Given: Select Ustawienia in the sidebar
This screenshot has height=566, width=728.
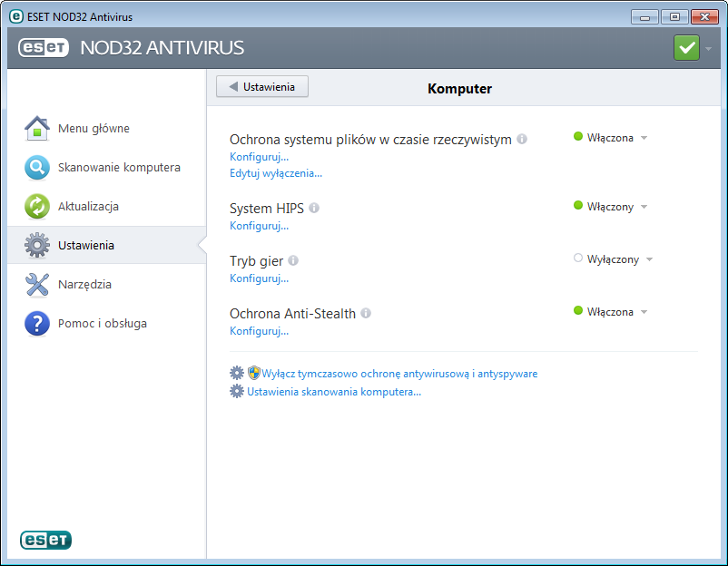Looking at the screenshot, I should point(107,246).
